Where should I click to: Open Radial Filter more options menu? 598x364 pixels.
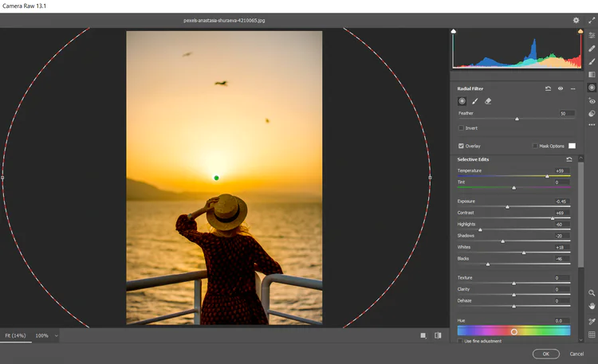pyautogui.click(x=572, y=88)
